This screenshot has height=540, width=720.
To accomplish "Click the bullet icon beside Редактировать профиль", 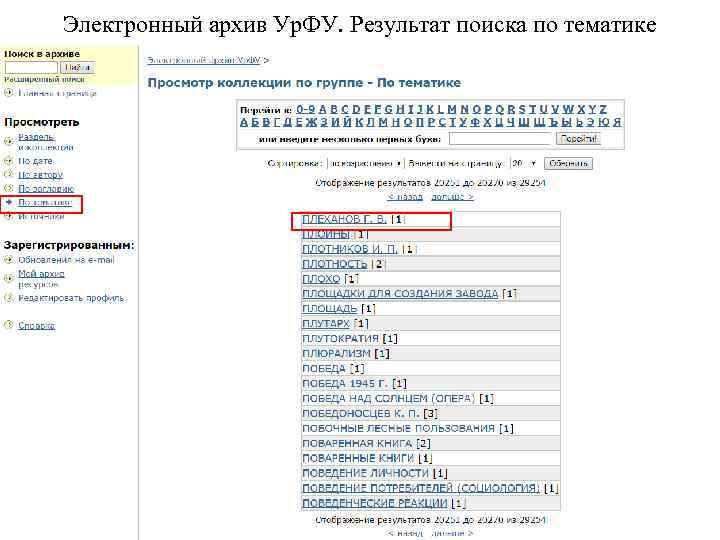I will [x=8, y=298].
